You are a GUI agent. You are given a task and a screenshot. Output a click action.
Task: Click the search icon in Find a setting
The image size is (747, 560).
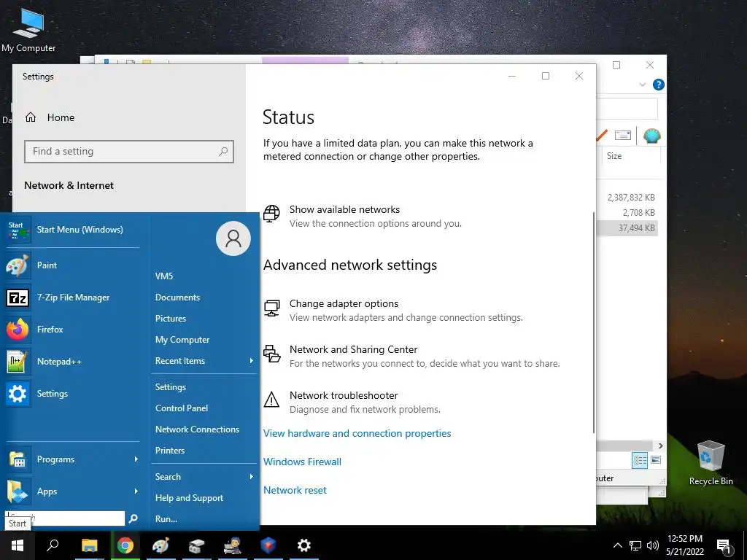223,152
